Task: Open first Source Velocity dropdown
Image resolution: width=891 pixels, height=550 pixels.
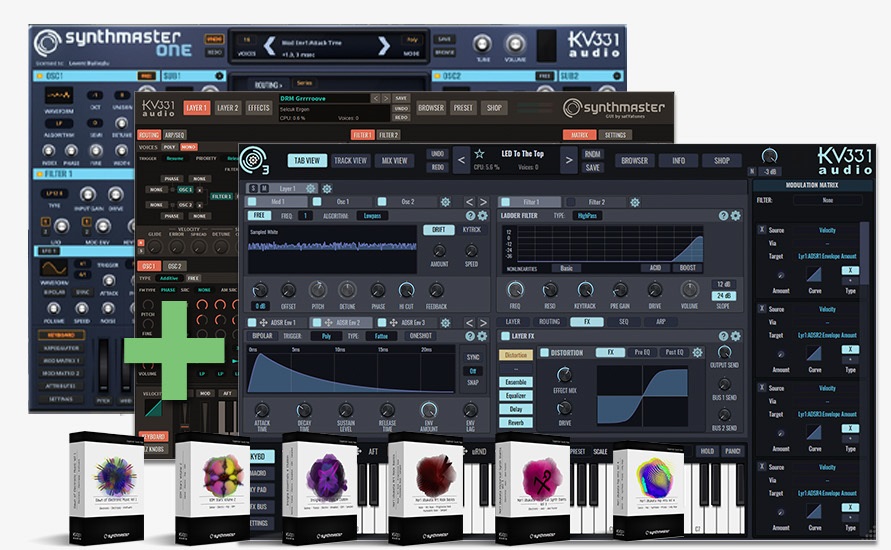Action: pos(827,230)
